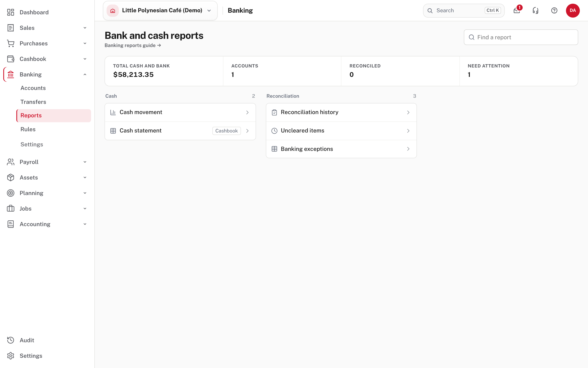Open the inbox notifications icon
588x368 pixels.
tap(517, 10)
